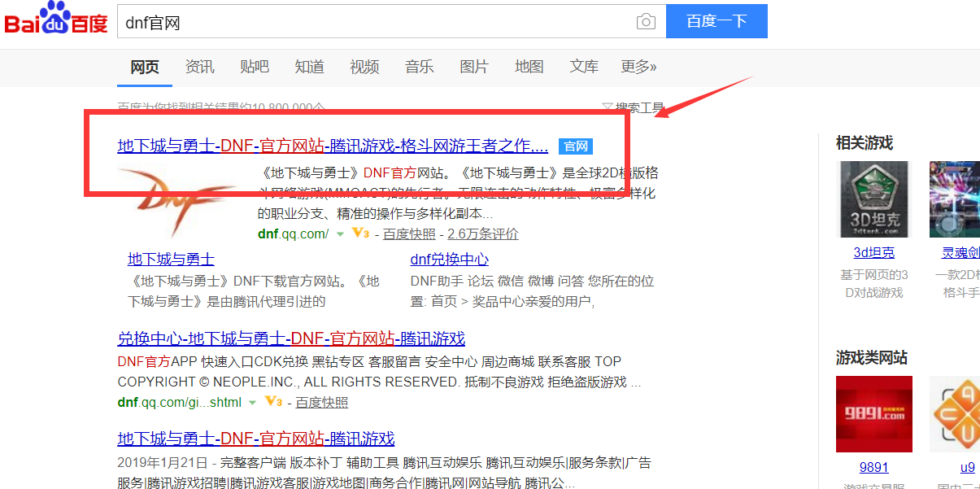Screen dimensions: 980x489
Task: Open the 更多» menu
Action: 638,67
